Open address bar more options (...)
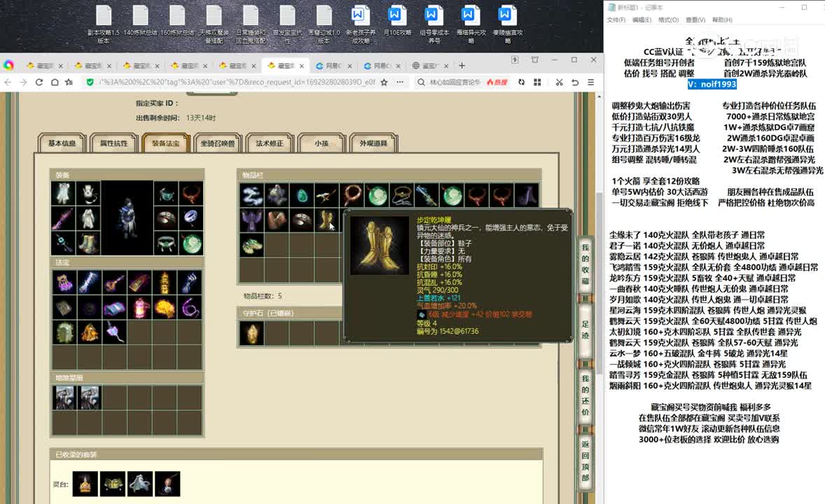 point(400,82)
